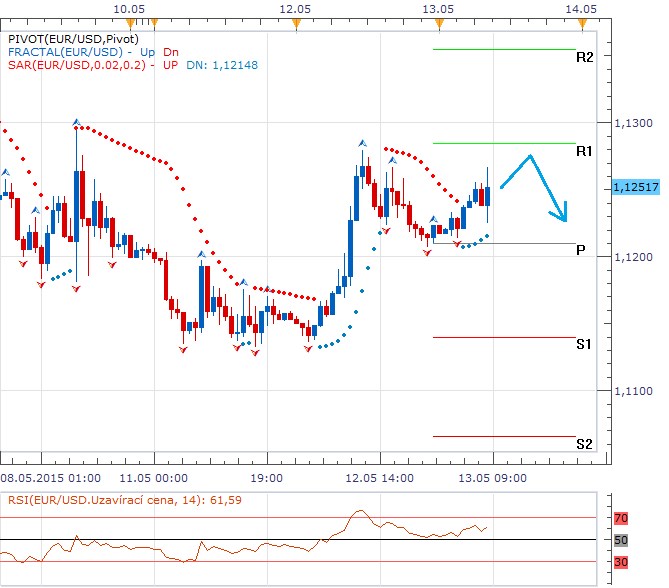This screenshot has height=588, width=669.
Task: Select the R2 pivot resistance label
Action: [585, 58]
